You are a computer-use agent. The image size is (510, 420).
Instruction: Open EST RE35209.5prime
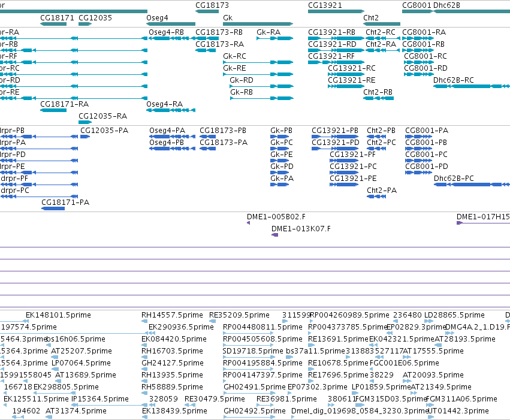tap(239, 315)
